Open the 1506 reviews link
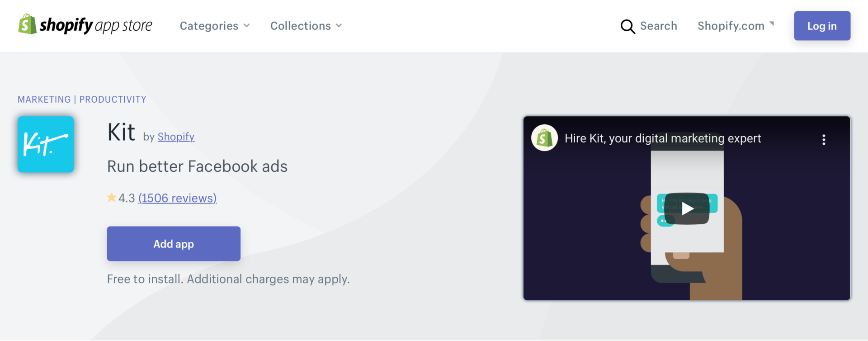Image resolution: width=868 pixels, height=341 pixels. point(177,198)
